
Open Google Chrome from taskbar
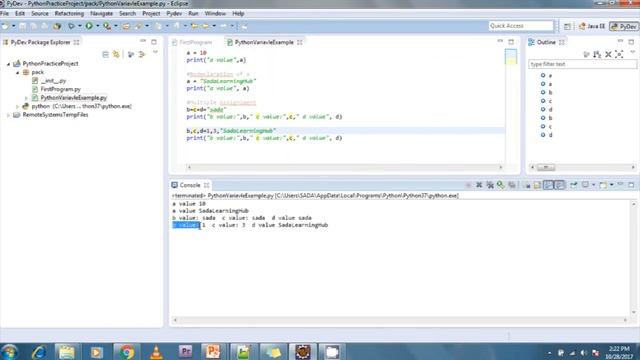(127, 352)
